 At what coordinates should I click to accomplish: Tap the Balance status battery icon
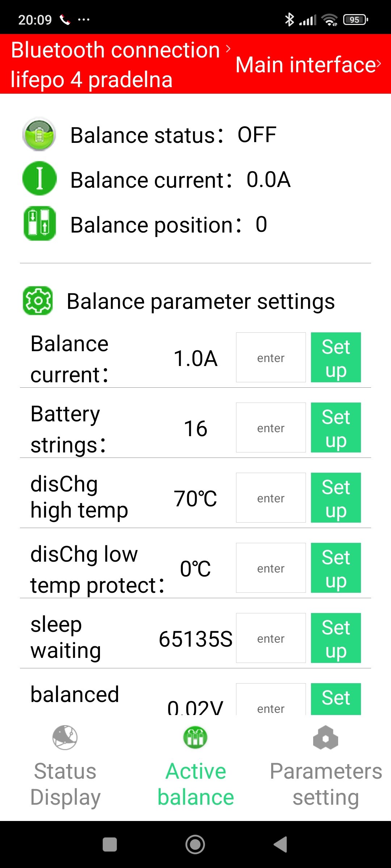(39, 135)
